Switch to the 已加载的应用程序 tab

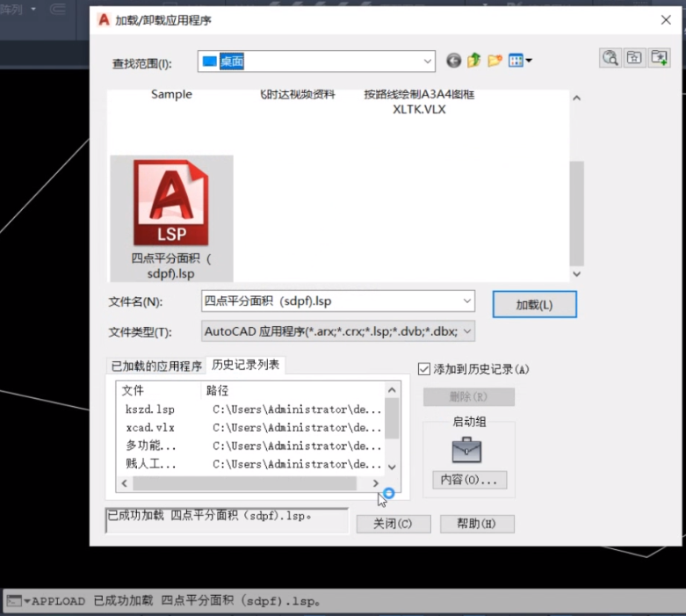pyautogui.click(x=156, y=366)
